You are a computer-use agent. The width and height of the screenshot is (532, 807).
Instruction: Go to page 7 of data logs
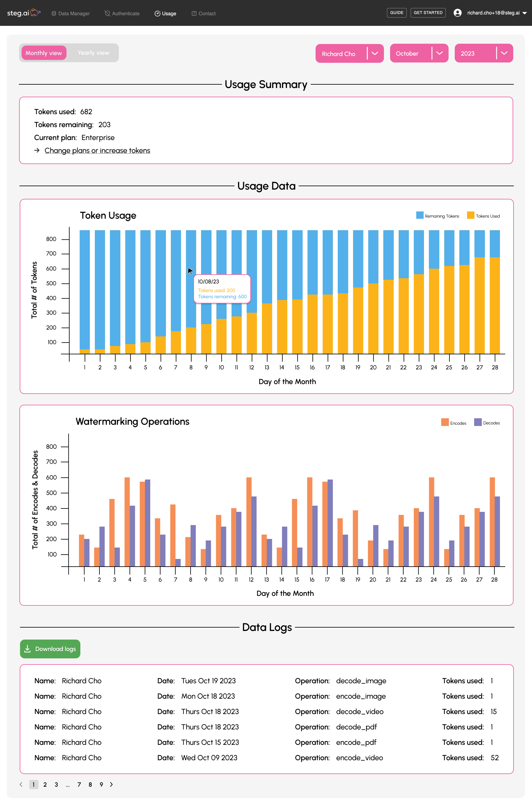[79, 784]
